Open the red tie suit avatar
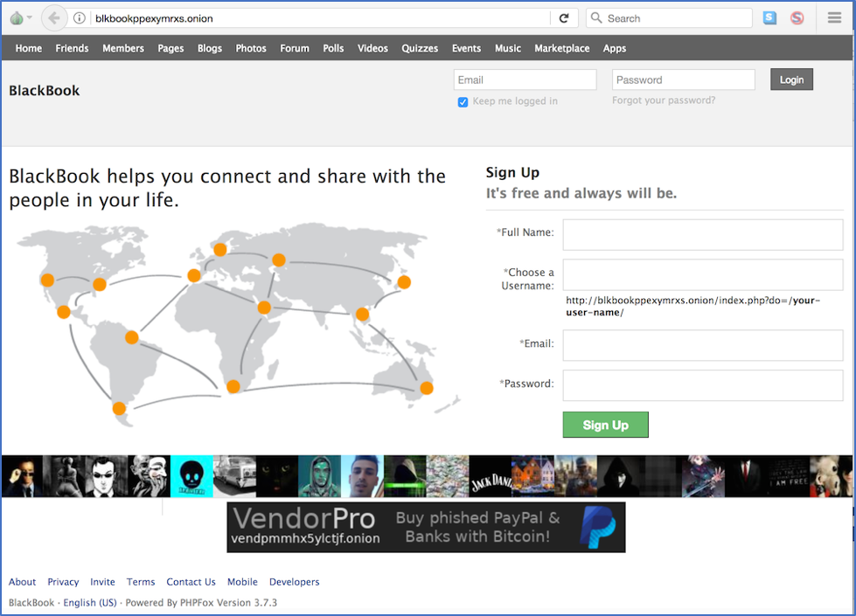This screenshot has height=616, width=856. tap(747, 476)
